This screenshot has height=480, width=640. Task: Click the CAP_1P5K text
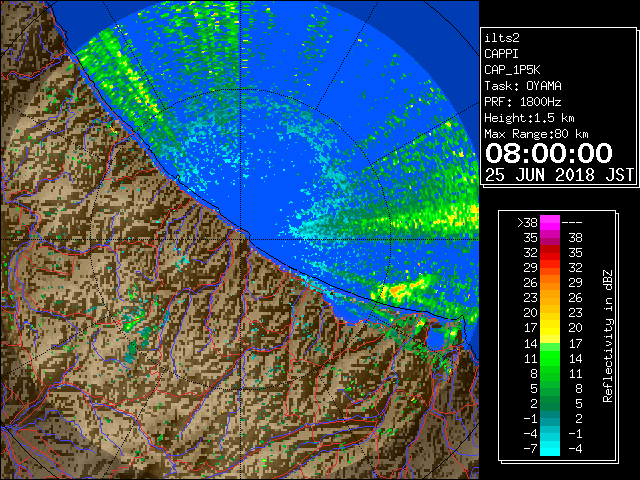(x=512, y=70)
